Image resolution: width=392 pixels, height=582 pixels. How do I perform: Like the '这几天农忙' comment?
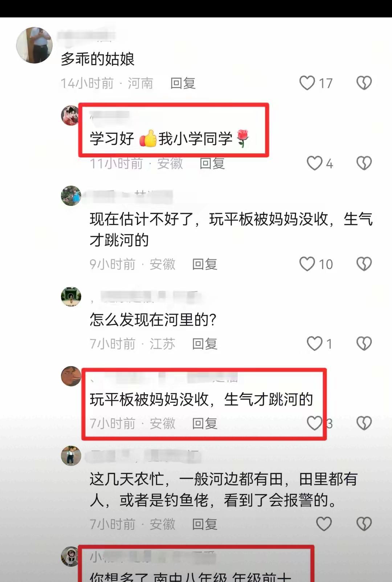tap(324, 524)
